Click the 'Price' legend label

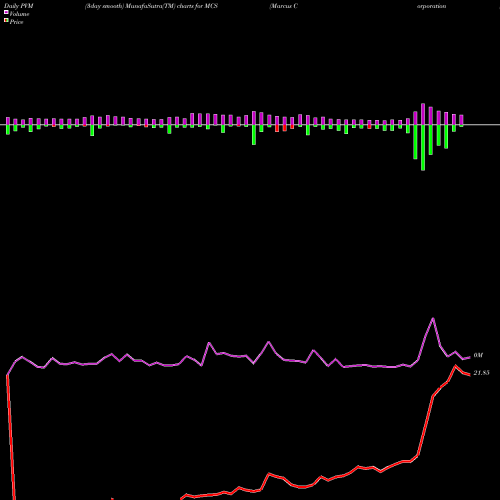tap(16, 22)
